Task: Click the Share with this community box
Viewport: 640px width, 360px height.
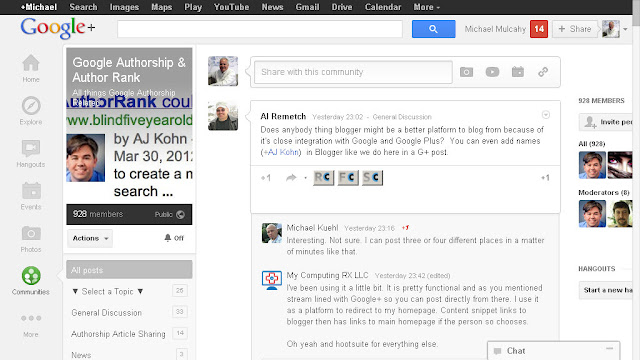Action: coord(353,72)
